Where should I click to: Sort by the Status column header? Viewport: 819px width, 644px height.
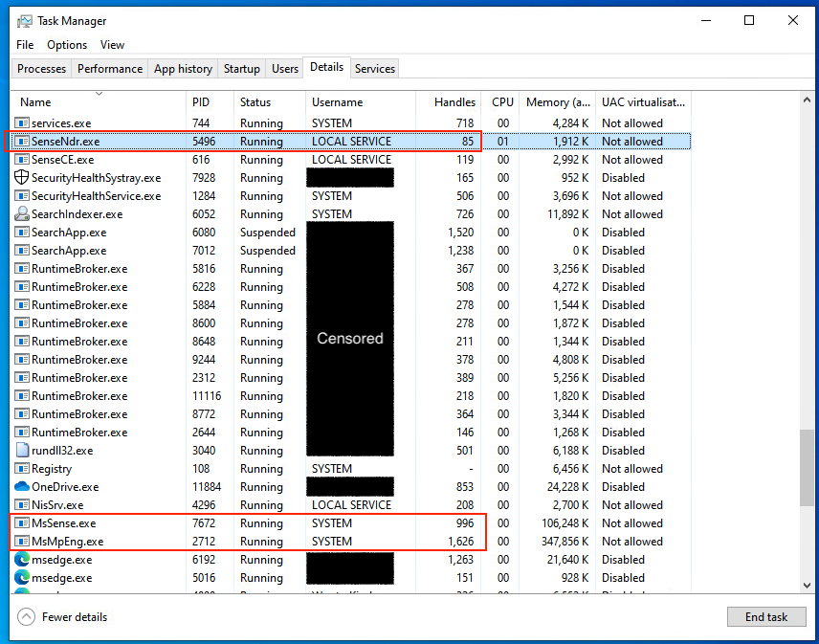(x=270, y=102)
